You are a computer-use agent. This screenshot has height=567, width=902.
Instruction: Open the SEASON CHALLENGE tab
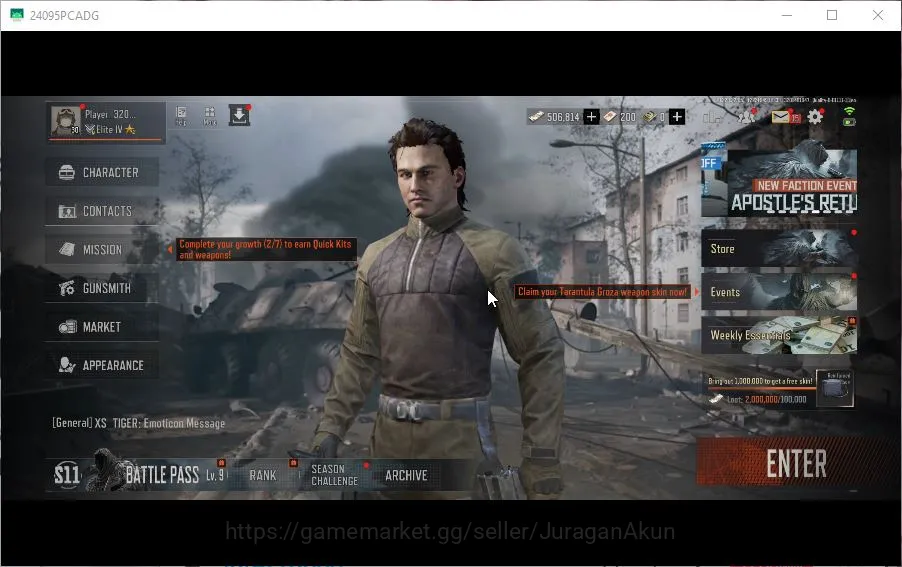point(335,475)
